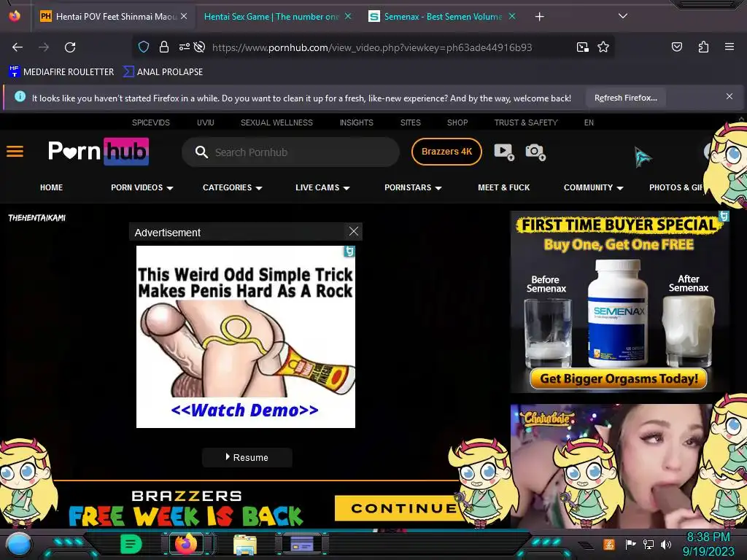Dismiss the Firefox notification bar
The image size is (747, 560).
(729, 97)
